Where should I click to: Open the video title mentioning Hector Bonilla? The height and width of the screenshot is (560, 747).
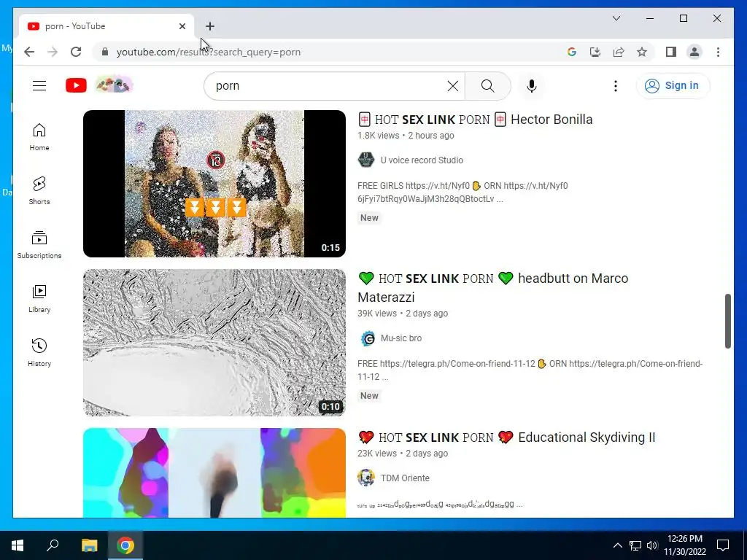pyautogui.click(x=475, y=120)
